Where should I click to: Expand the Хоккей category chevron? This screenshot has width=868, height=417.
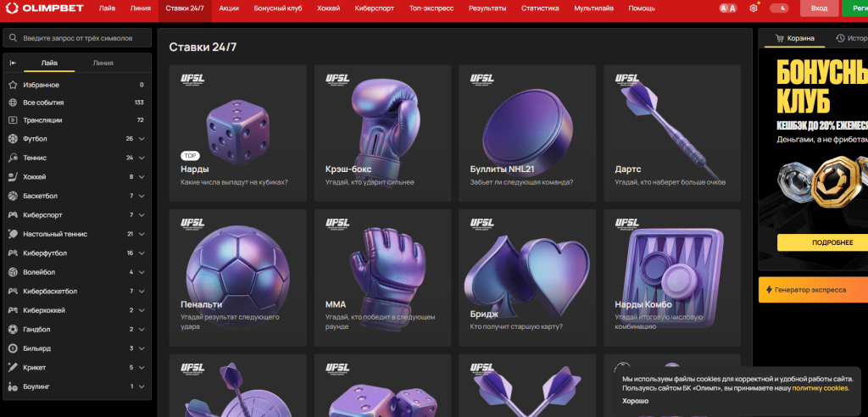coord(142,176)
